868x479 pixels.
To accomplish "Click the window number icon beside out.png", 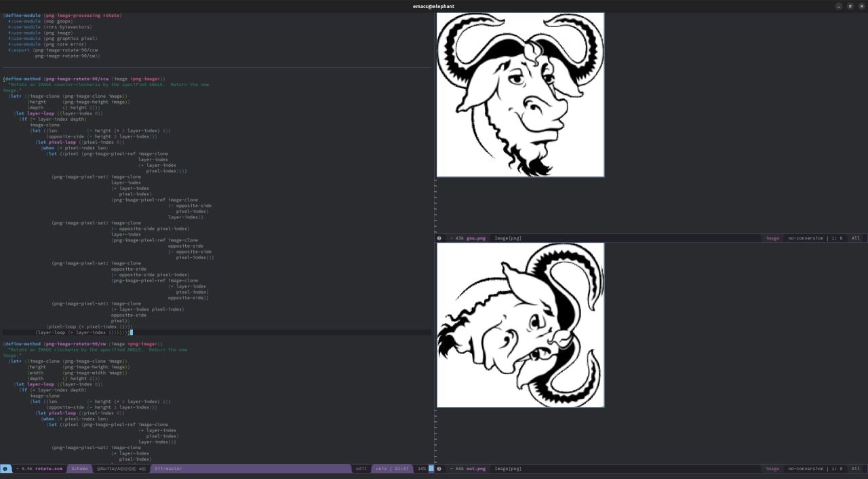I will pos(439,469).
